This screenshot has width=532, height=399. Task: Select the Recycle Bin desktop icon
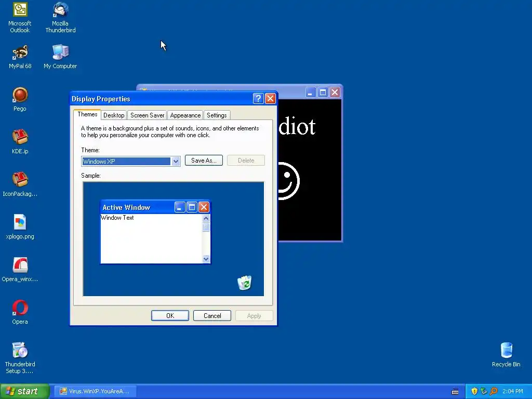tap(506, 355)
